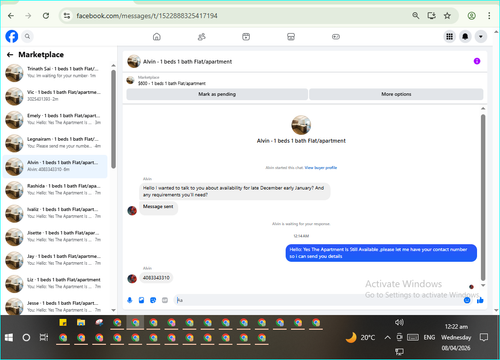Image resolution: width=500 pixels, height=360 pixels.
Task: Open Legnairam conversation
Action: pos(55,143)
